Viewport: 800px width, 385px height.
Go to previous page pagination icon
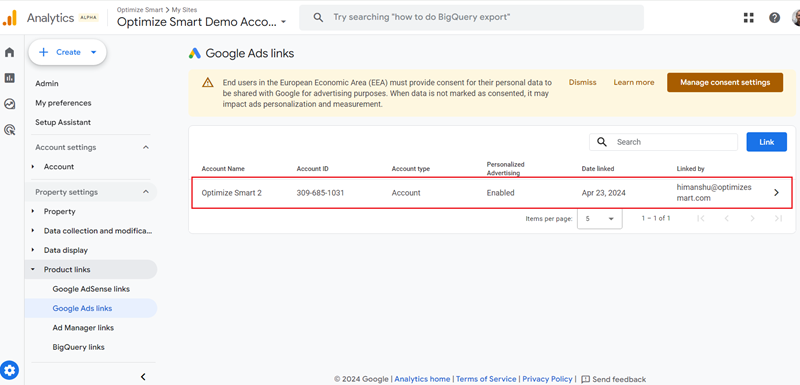coord(727,218)
